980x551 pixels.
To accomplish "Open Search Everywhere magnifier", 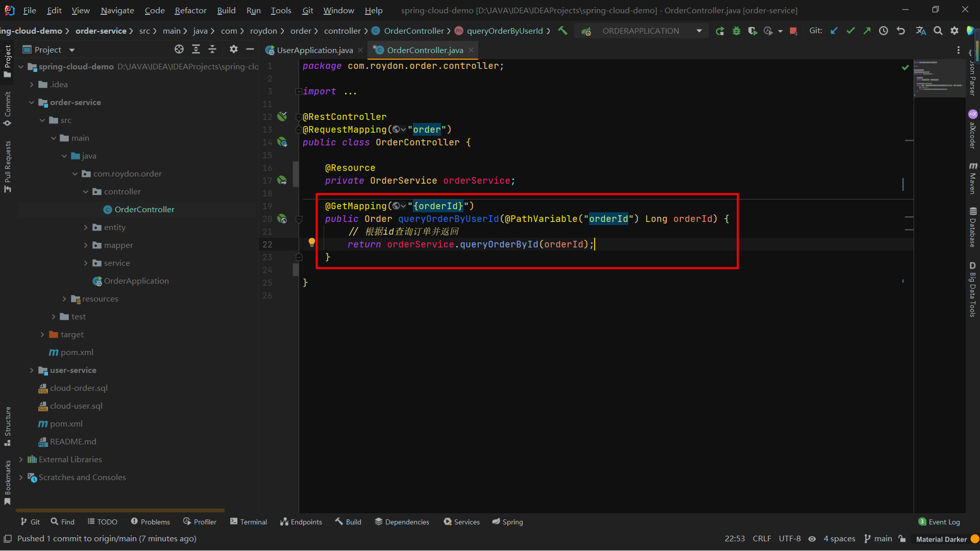I will point(938,31).
